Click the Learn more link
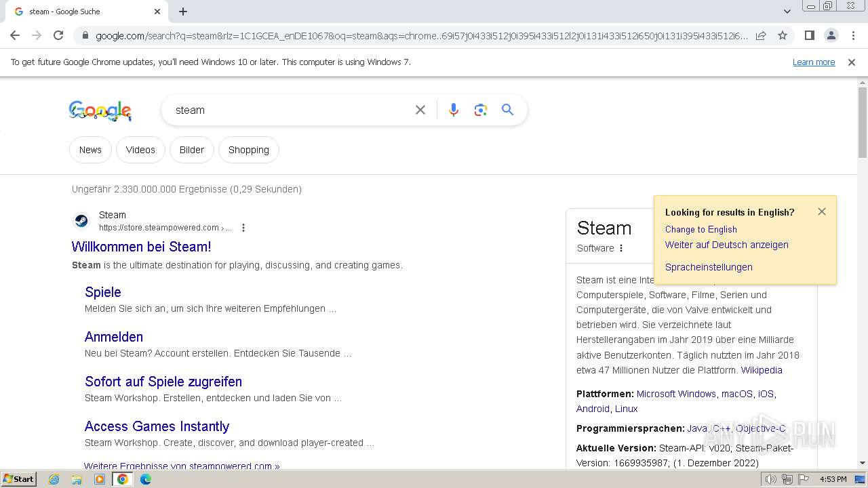 814,62
